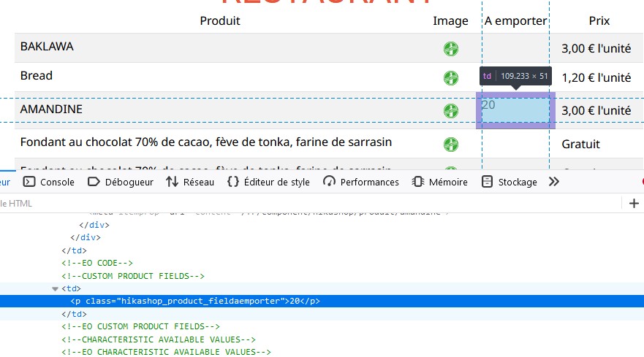Screen dimensions: 644x357
Task: Expand more devtools tabs with double chevron
Action: [x=553, y=182]
